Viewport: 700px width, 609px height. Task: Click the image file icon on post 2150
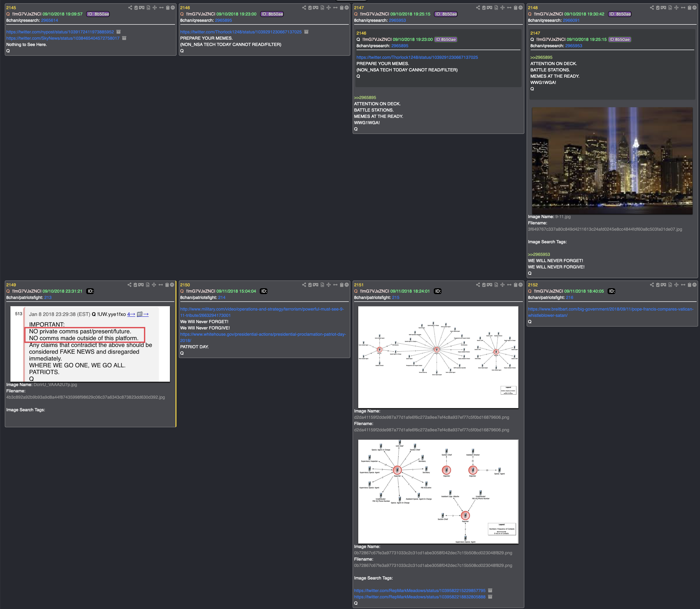click(x=322, y=285)
